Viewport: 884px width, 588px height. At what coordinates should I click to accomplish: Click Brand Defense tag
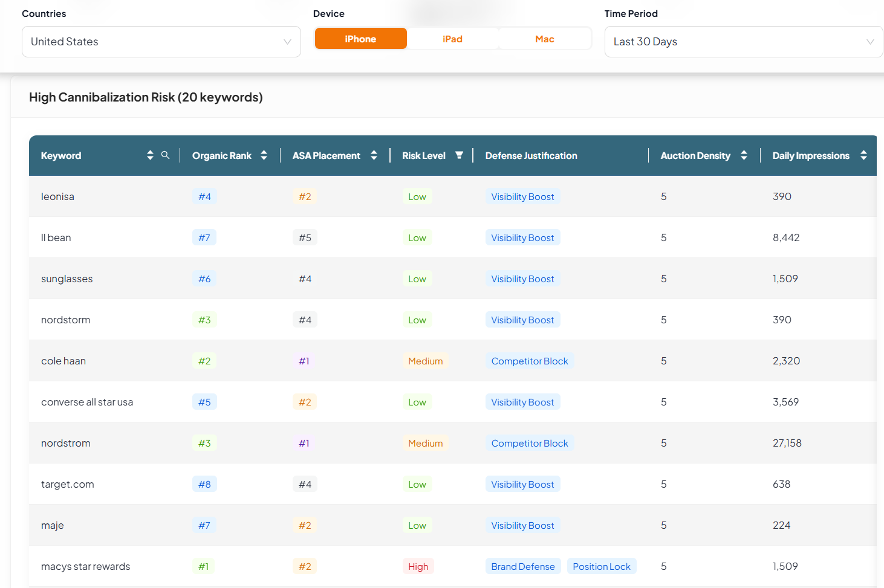point(523,566)
